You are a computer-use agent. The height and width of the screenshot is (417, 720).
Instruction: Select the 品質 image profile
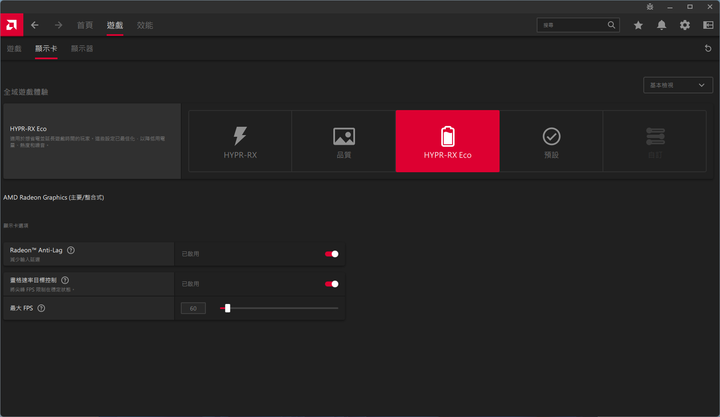(x=343, y=141)
